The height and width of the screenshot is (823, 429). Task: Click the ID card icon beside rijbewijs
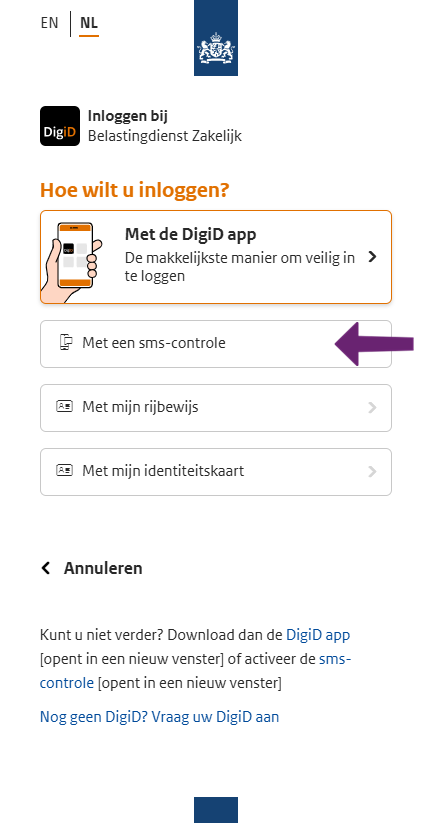tap(64, 407)
